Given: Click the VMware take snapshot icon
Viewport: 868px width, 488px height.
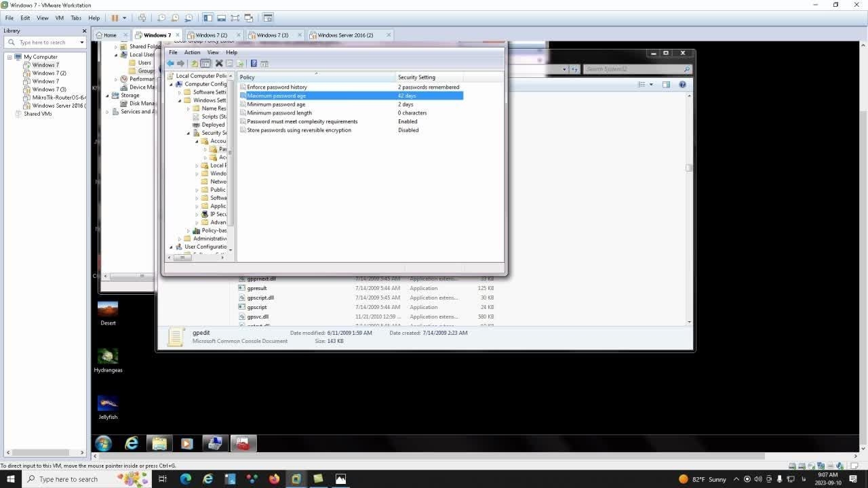Looking at the screenshot, I should point(161,18).
